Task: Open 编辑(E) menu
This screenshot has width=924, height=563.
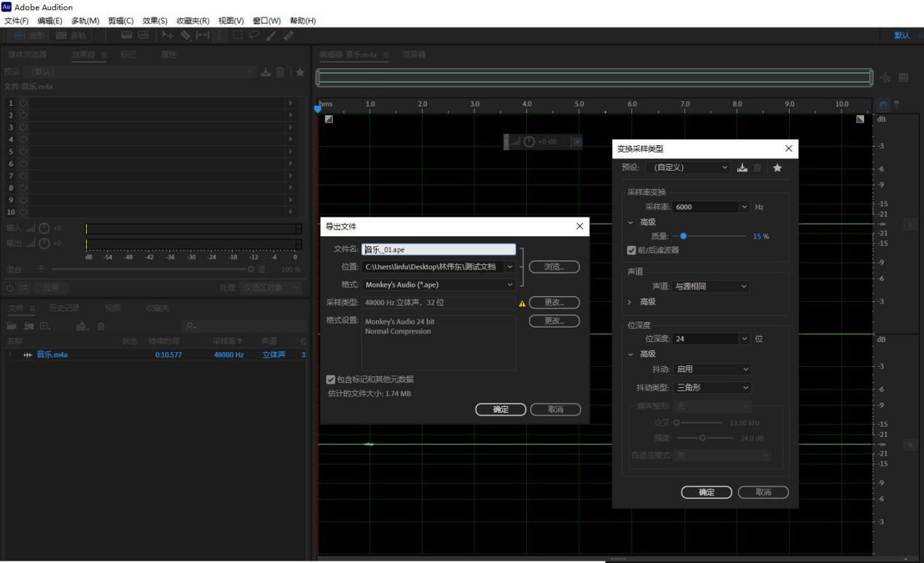Action: (x=50, y=20)
